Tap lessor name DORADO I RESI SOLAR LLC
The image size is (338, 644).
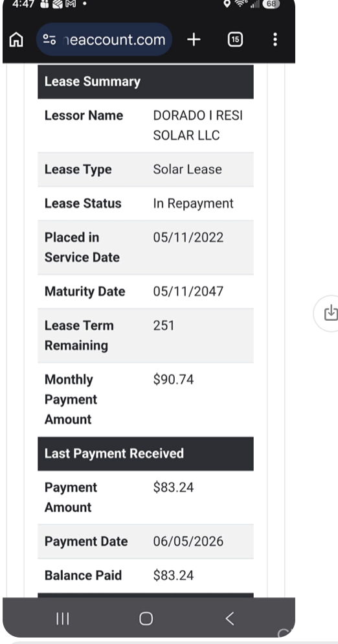198,125
